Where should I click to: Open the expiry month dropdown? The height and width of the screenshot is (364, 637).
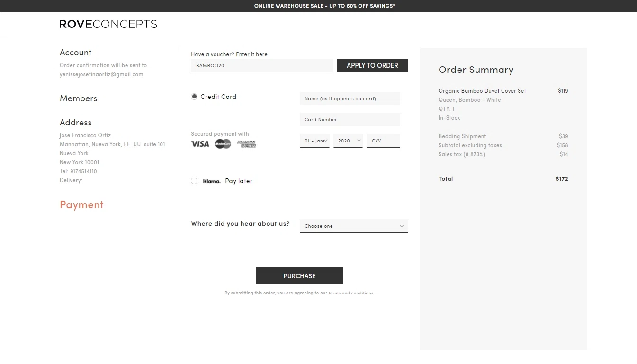(x=314, y=141)
